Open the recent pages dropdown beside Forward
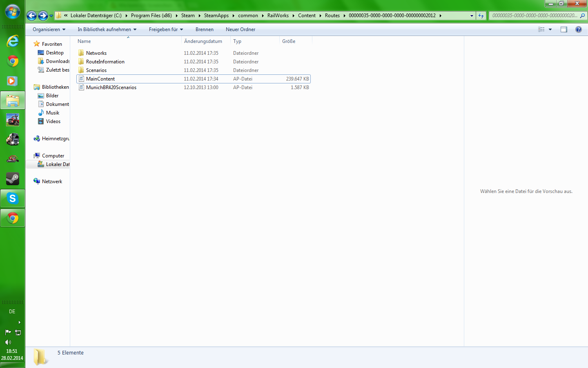This screenshot has width=588, height=368. 51,16
